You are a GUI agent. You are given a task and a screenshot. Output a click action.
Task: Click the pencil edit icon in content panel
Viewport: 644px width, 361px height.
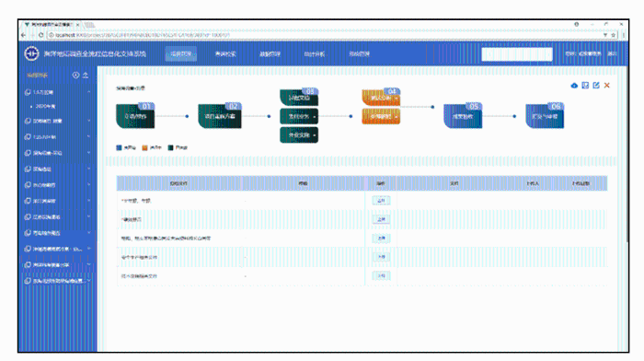596,86
